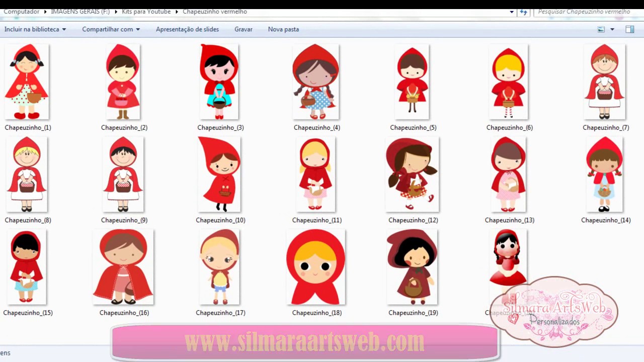Select the Chapeuzinho_(9) image thumbnail

pyautogui.click(x=123, y=174)
